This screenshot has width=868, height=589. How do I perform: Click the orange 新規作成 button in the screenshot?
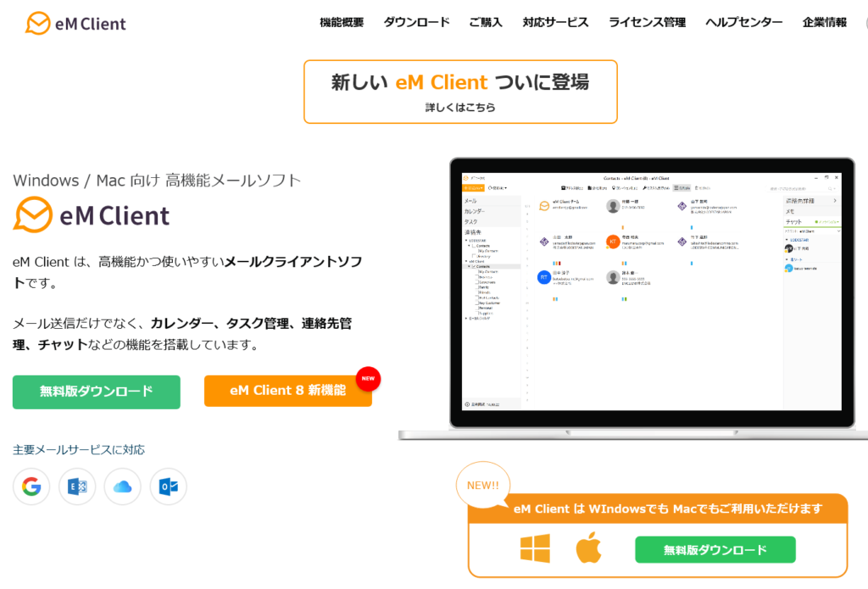[x=473, y=188]
